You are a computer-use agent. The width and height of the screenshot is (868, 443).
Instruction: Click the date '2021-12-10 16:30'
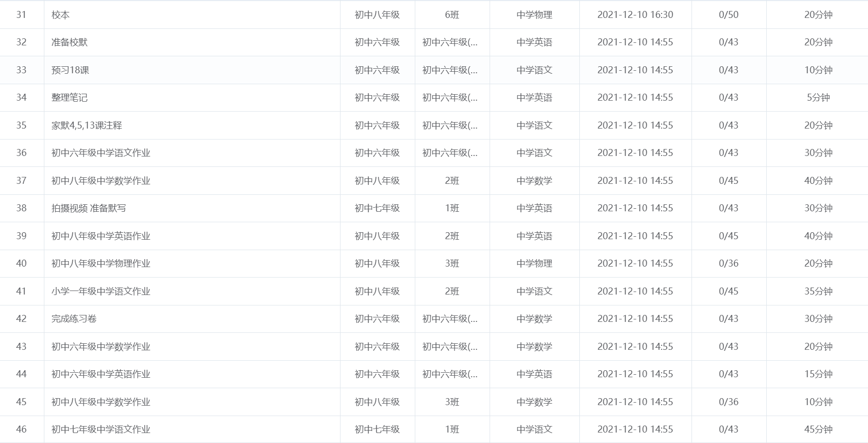click(635, 15)
